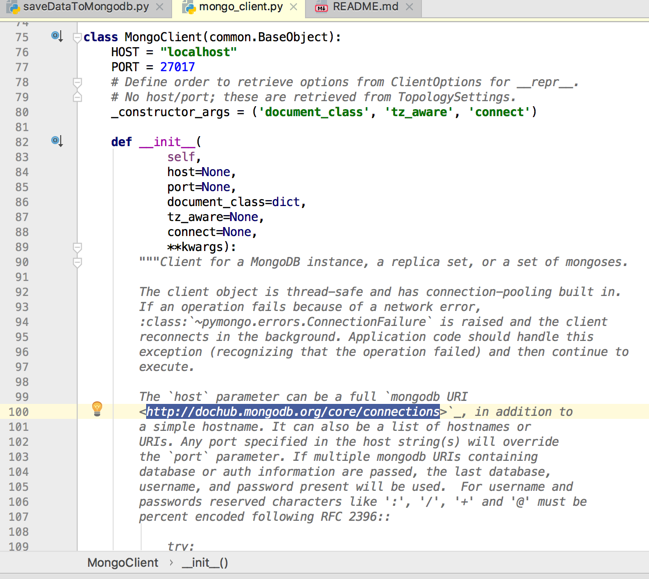Click the HOST attribute name
649x579 pixels.
tap(125, 52)
